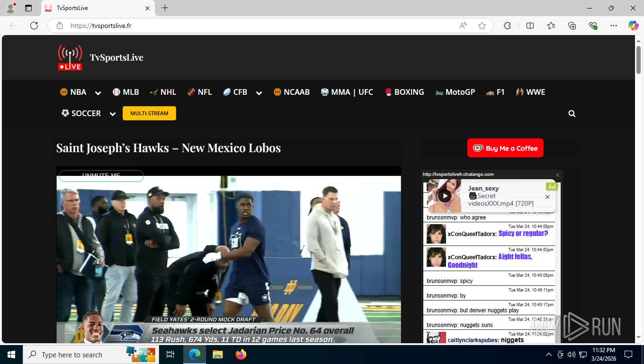Open Browser essentials heart icon
This screenshot has height=364, width=644.
tap(593, 26)
